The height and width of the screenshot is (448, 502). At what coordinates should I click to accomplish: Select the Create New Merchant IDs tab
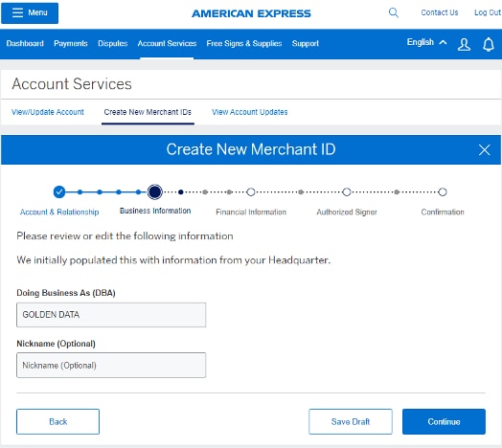click(x=148, y=112)
